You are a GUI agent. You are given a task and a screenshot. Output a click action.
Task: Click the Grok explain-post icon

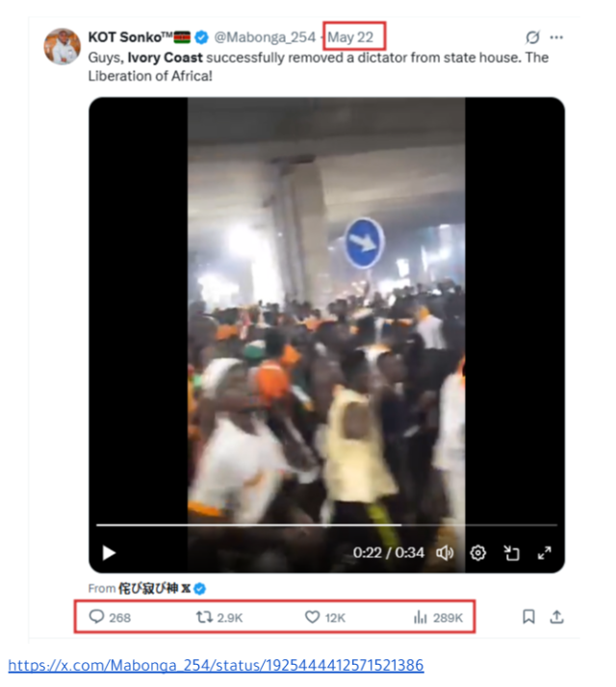[532, 38]
